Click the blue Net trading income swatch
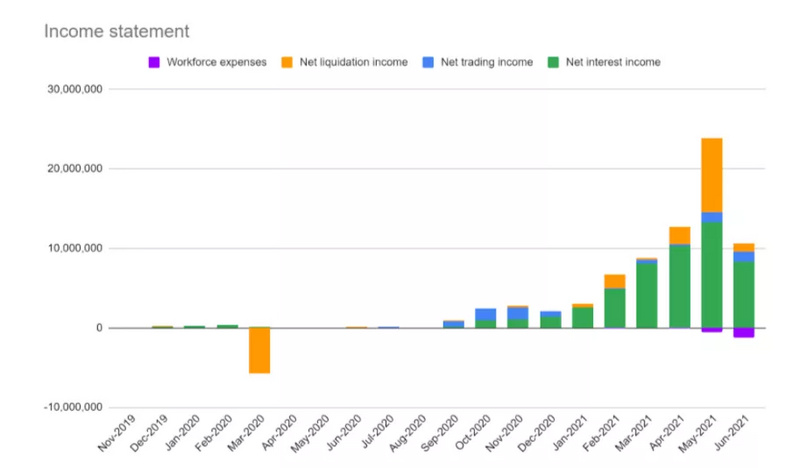This screenshot has height=468, width=800. click(x=428, y=62)
